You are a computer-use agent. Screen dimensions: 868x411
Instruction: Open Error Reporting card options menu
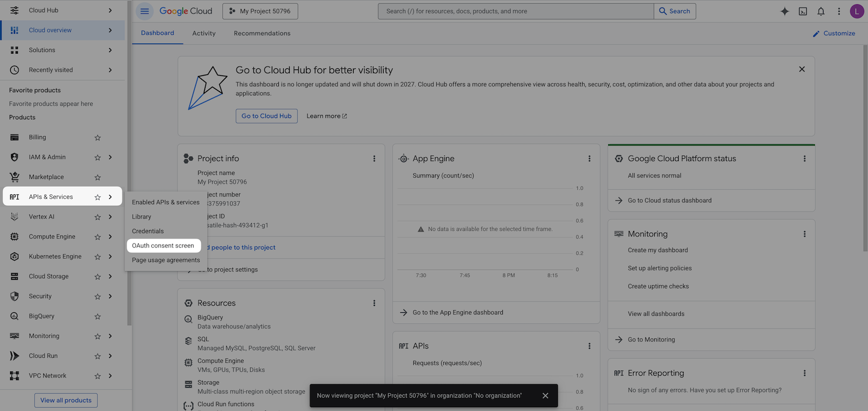[x=805, y=373]
